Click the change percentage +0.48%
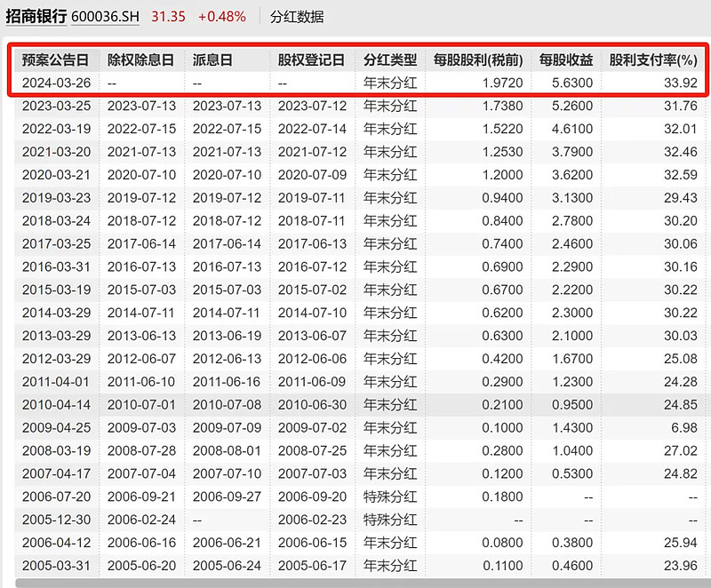Viewport: 711px width, 588px height. tap(222, 17)
